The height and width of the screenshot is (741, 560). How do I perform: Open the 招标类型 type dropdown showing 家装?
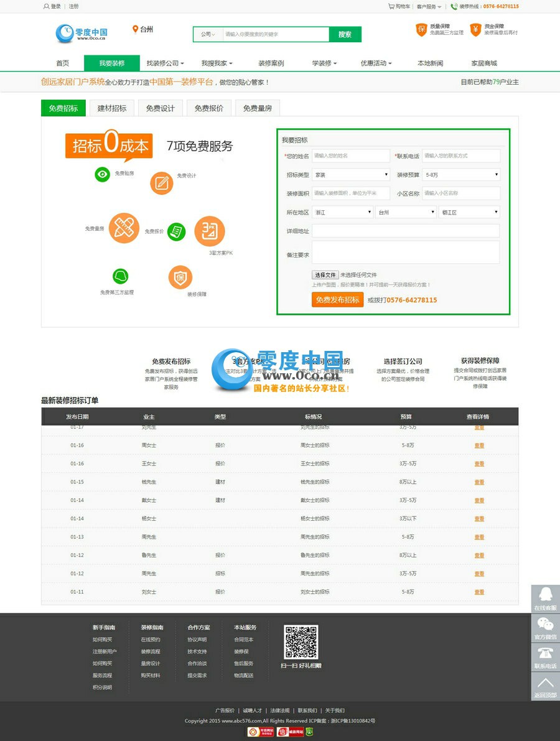pyautogui.click(x=352, y=175)
